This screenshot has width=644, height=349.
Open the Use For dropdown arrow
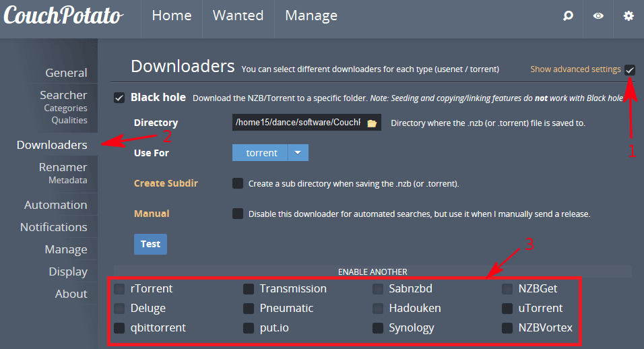click(x=298, y=153)
